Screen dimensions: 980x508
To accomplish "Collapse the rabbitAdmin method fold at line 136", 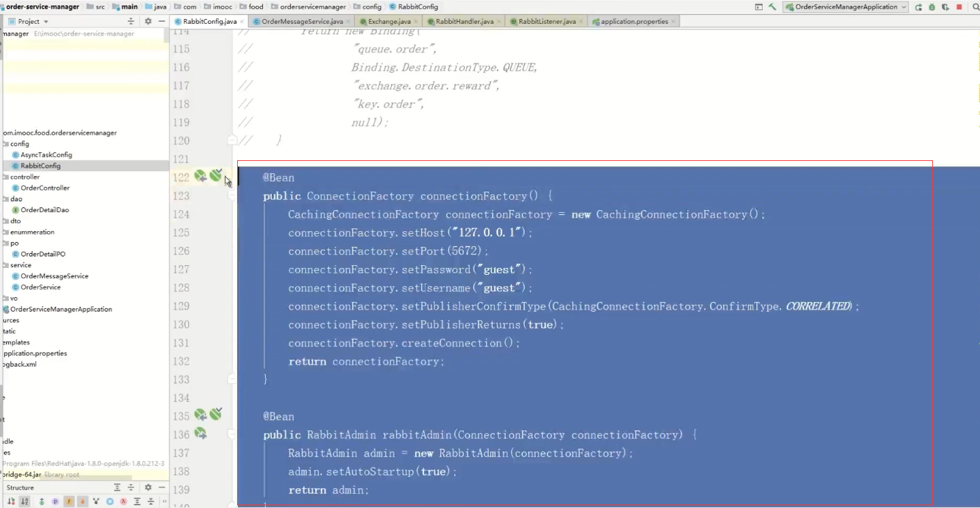I will [x=232, y=434].
